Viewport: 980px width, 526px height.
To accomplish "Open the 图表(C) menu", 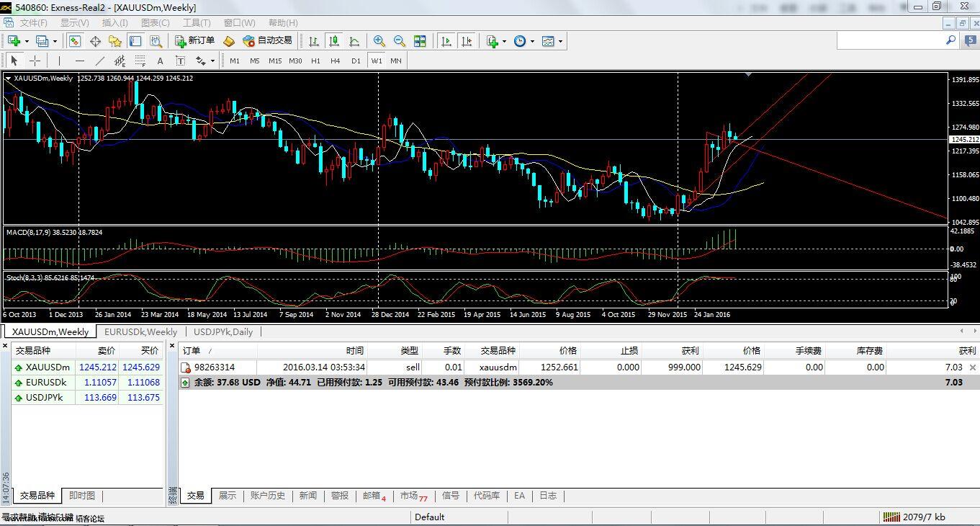I will (155, 23).
